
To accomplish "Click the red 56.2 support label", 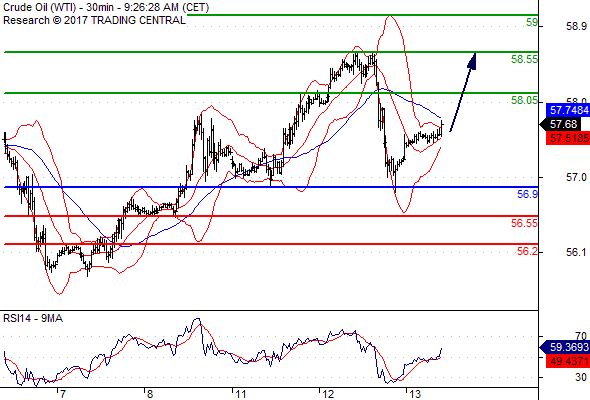I will tap(527, 251).
